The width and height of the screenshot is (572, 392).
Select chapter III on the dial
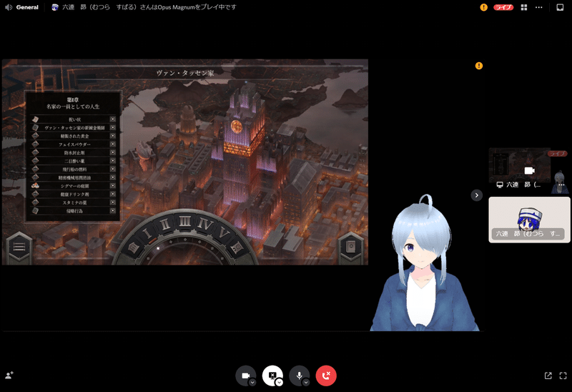coord(184,221)
